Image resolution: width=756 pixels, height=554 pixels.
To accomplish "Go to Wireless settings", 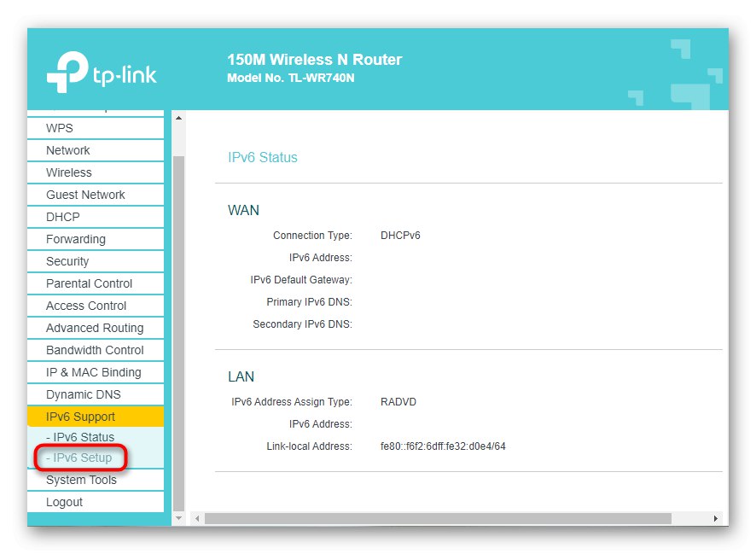I will pos(96,172).
